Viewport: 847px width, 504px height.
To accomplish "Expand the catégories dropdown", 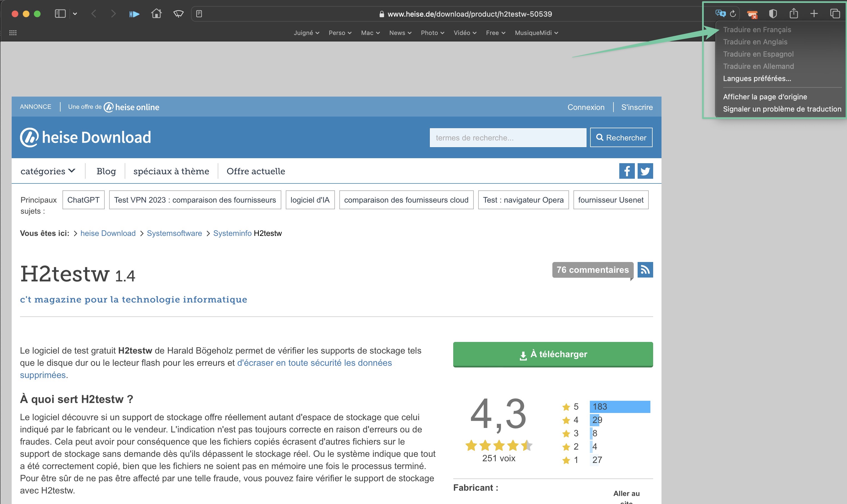I will pyautogui.click(x=48, y=171).
